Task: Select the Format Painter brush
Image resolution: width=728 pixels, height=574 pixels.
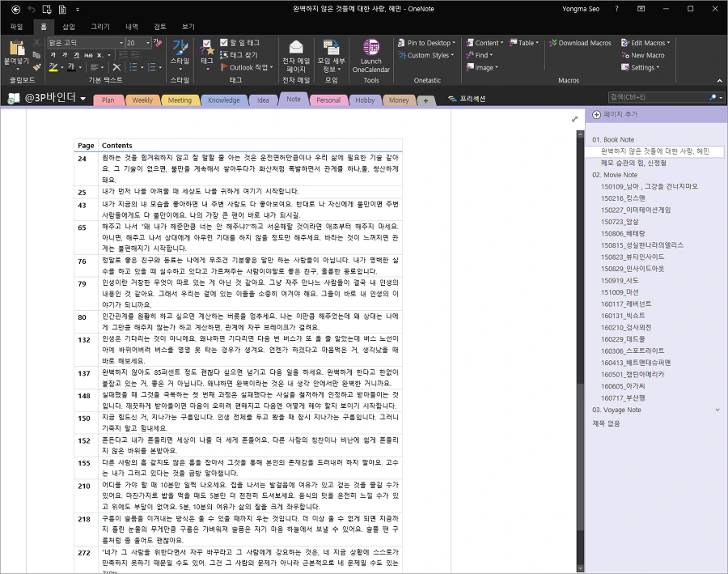Action: [x=36, y=67]
